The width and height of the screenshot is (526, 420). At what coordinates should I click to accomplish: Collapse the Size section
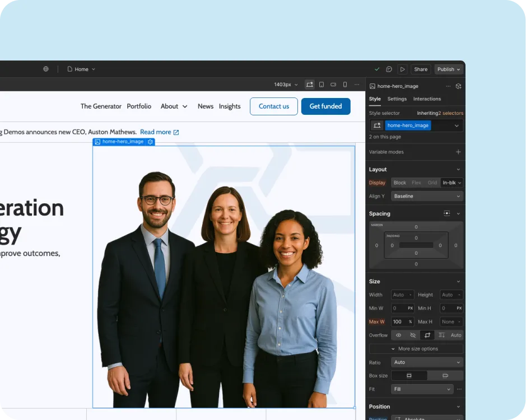tap(458, 282)
